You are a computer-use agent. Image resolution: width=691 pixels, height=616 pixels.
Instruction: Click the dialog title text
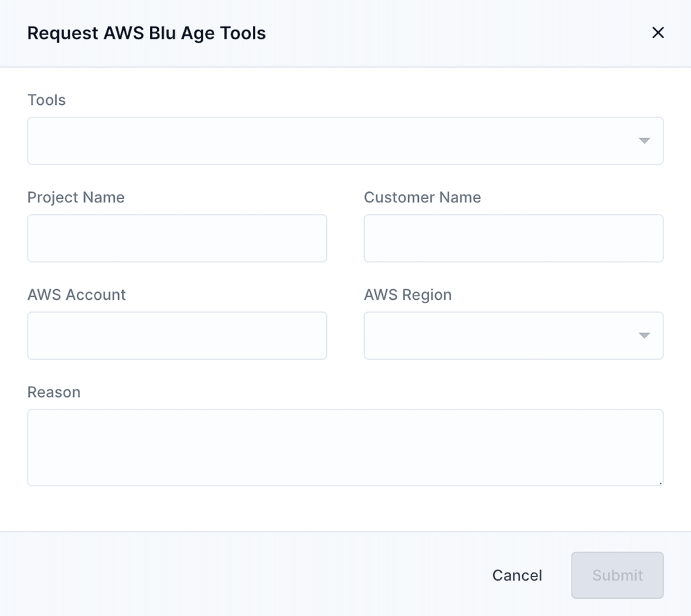pos(146,33)
